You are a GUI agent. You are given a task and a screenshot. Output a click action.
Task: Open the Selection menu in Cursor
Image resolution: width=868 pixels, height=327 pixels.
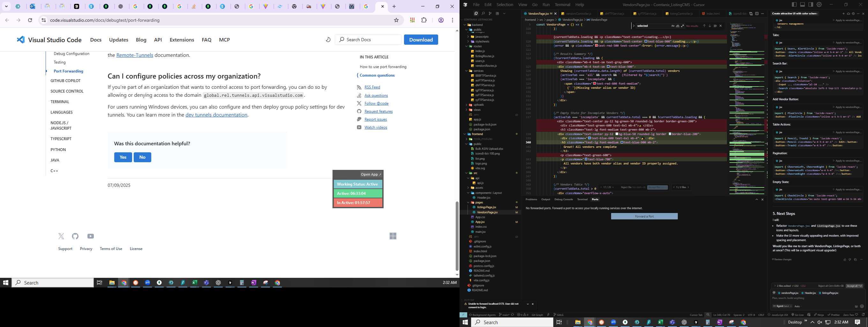click(505, 5)
